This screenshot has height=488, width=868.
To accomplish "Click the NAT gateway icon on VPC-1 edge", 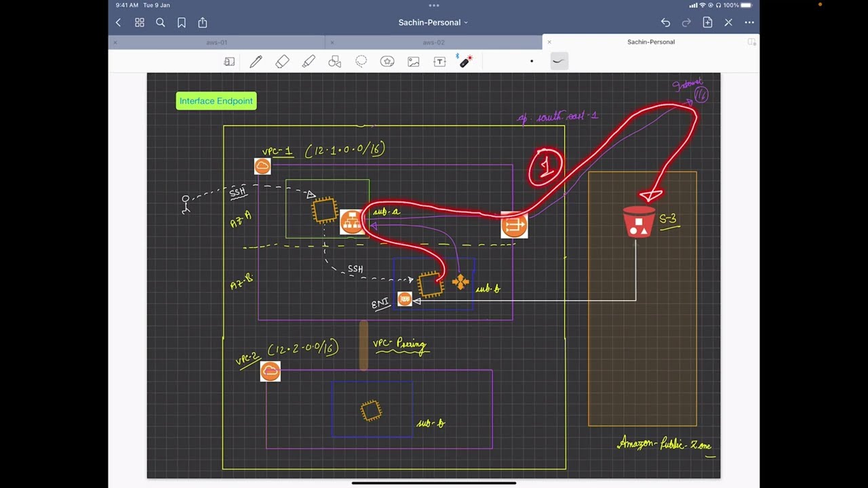I will tap(514, 225).
